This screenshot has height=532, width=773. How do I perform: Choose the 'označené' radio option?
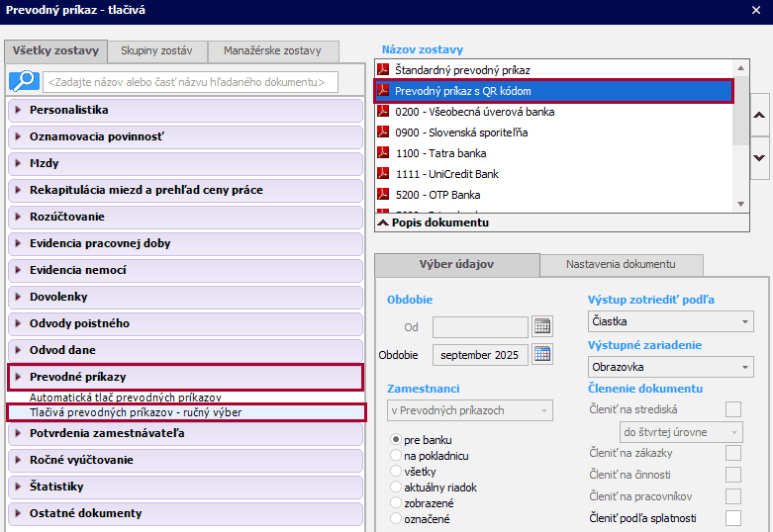397,518
